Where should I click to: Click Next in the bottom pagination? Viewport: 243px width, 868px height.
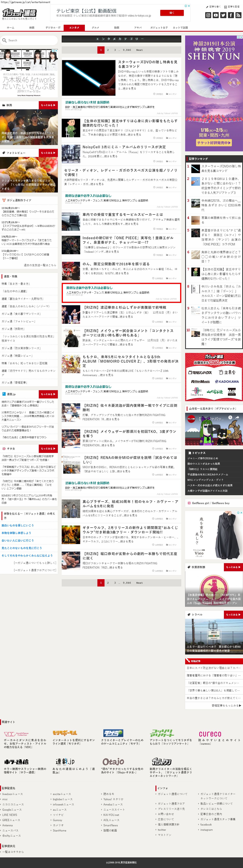tap(139, 583)
